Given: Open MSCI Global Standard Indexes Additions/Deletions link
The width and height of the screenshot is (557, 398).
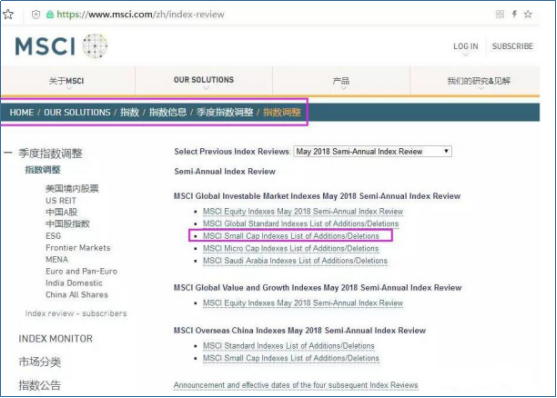Looking at the screenshot, I should click(301, 224).
